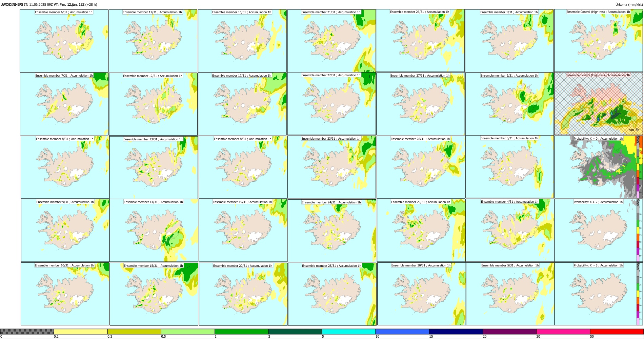Click the 'Ensemble member 28/31 ; Accumulation 1h' label
Image resolution: width=644 pixels, height=339 pixels.
(x=420, y=139)
